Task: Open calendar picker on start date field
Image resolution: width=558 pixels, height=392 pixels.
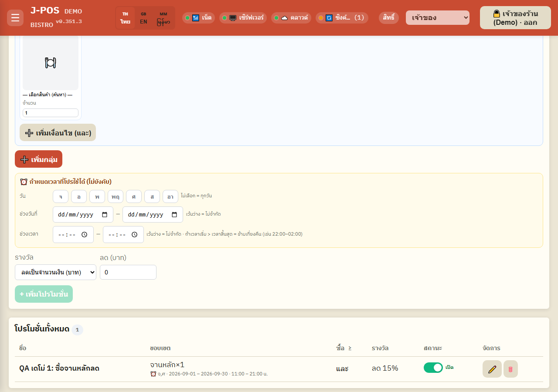Action: coord(105,215)
